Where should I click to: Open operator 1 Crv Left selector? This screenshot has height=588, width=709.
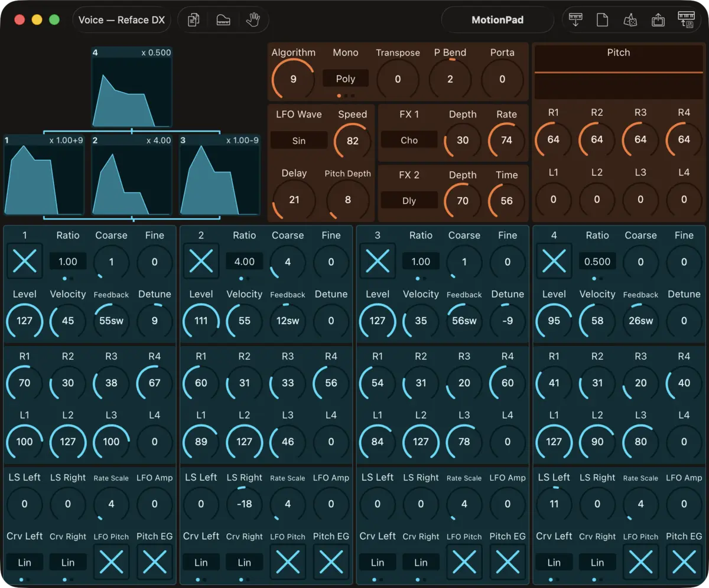(x=25, y=562)
